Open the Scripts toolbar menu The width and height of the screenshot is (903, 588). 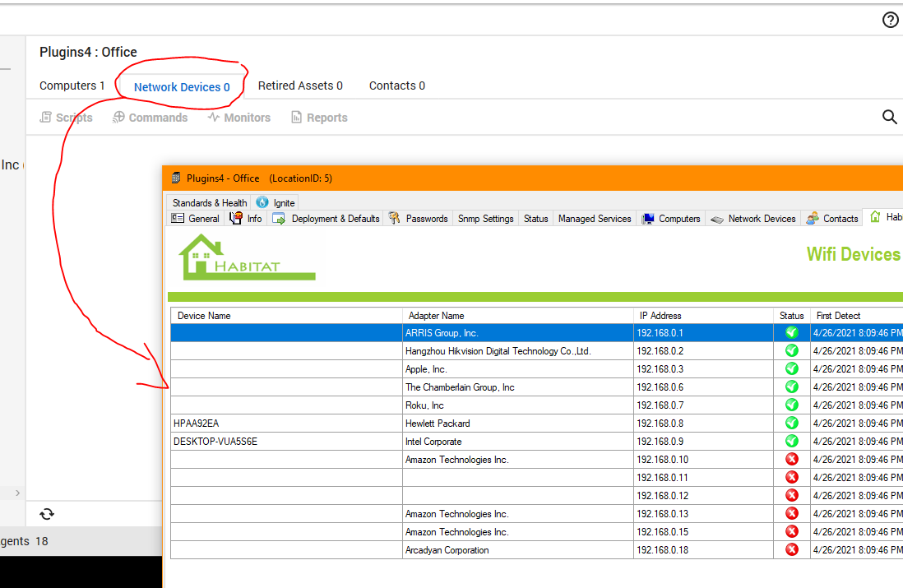[x=66, y=118]
